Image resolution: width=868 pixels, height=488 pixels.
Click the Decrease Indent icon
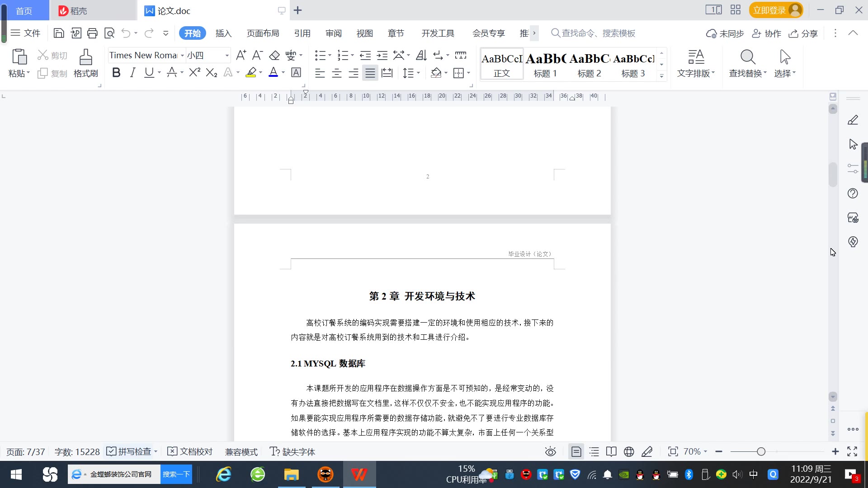point(365,55)
